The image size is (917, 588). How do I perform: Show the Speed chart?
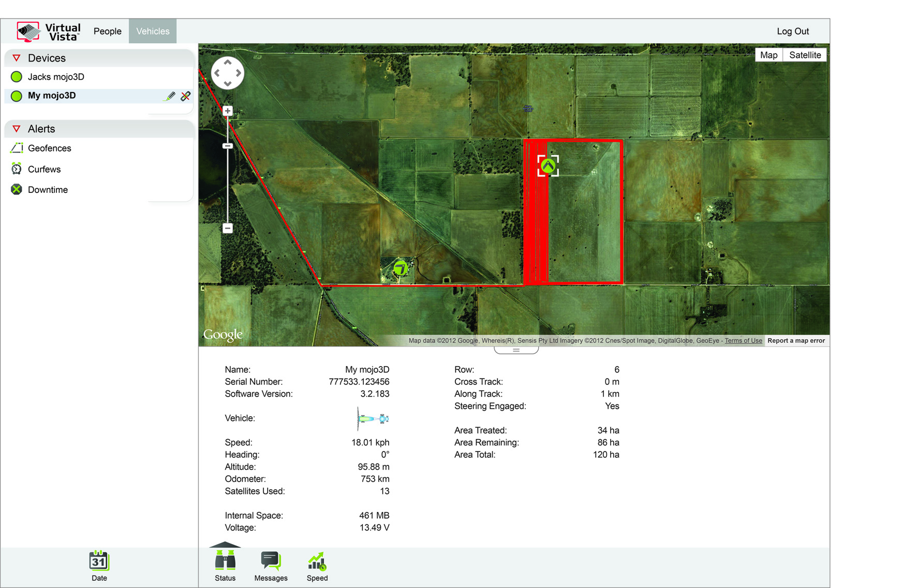click(317, 566)
